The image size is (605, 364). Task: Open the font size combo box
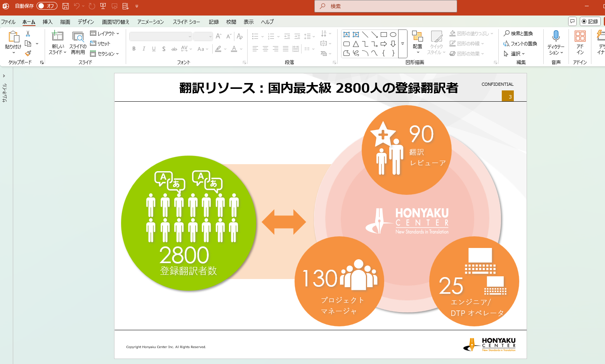tap(203, 36)
